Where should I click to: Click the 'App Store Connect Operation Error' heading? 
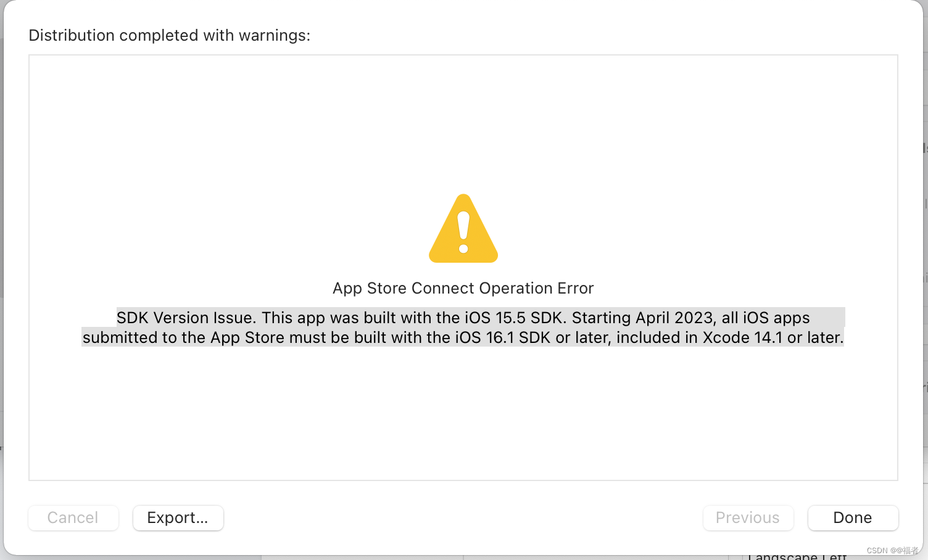(463, 288)
